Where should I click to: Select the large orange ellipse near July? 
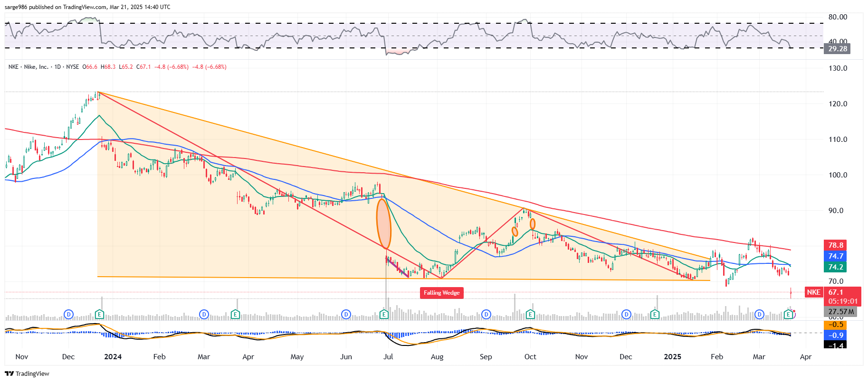(x=383, y=224)
